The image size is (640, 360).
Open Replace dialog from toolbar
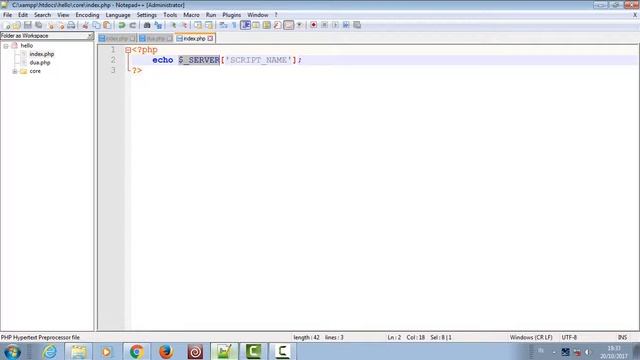tap(158, 25)
